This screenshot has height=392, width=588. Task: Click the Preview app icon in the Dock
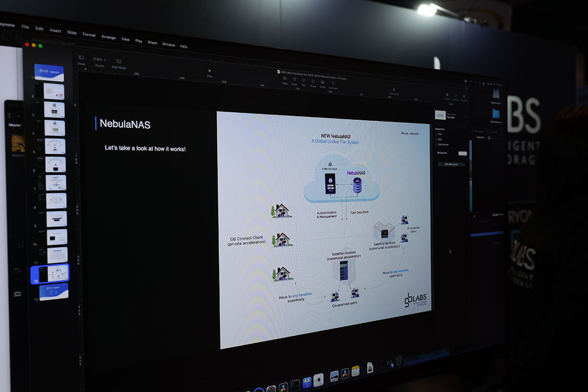point(334,376)
